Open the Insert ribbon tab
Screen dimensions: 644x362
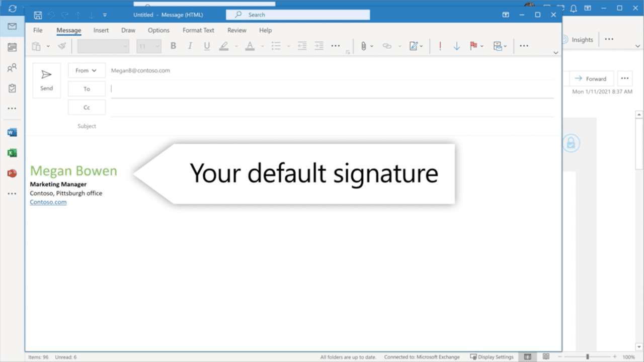pos(101,30)
